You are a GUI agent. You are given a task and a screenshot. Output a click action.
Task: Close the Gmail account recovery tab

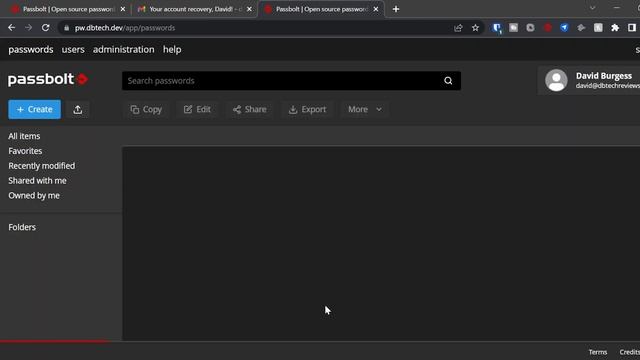249,9
